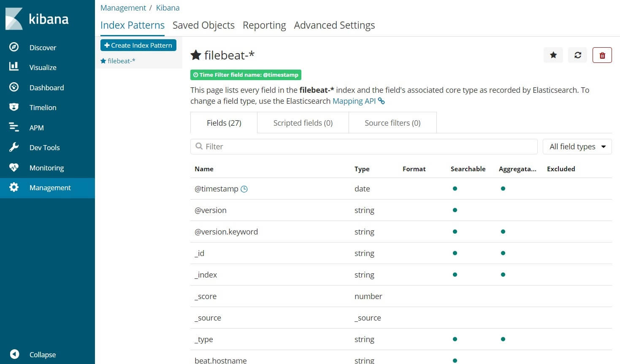Click the Searchable column header

click(x=468, y=169)
